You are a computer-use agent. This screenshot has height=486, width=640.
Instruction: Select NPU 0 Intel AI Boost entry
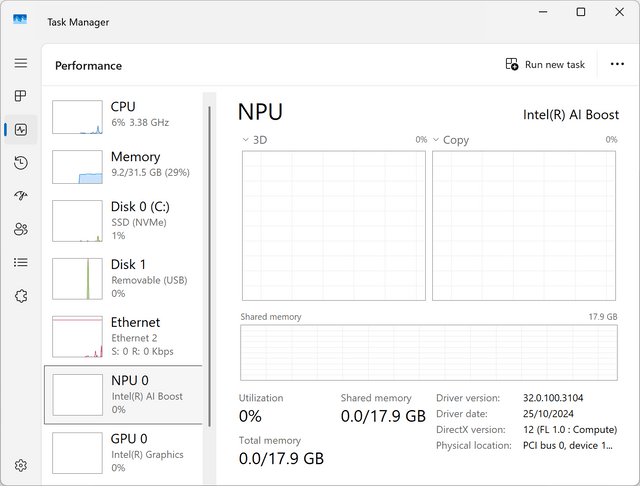click(x=123, y=395)
